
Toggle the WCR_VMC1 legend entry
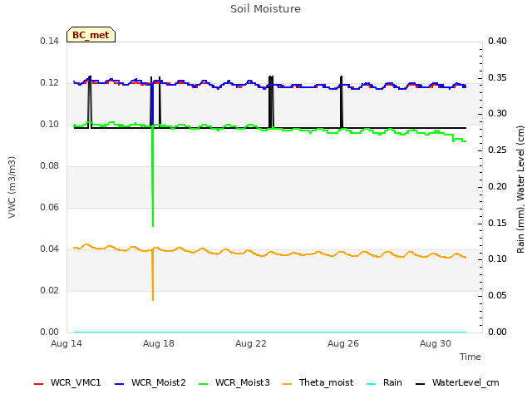67,382
